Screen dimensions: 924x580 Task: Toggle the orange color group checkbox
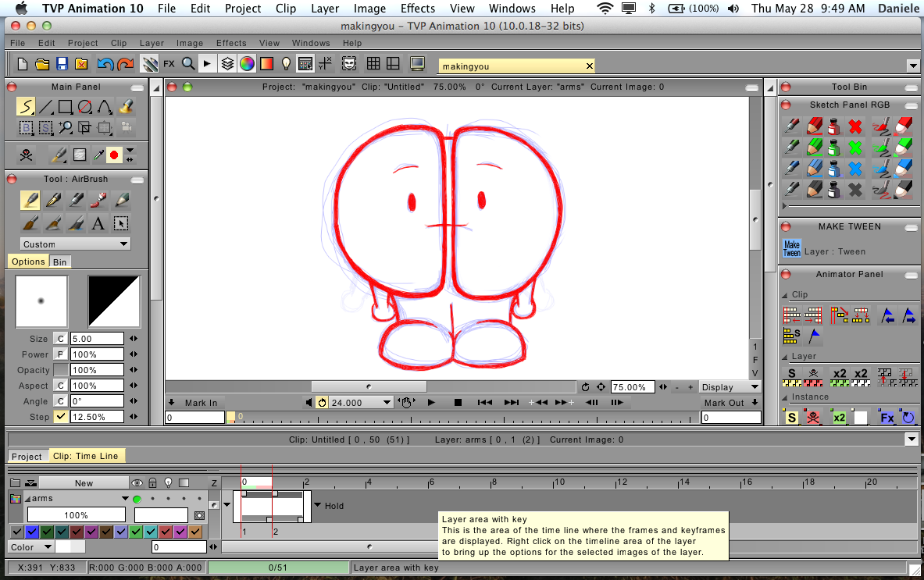point(195,532)
